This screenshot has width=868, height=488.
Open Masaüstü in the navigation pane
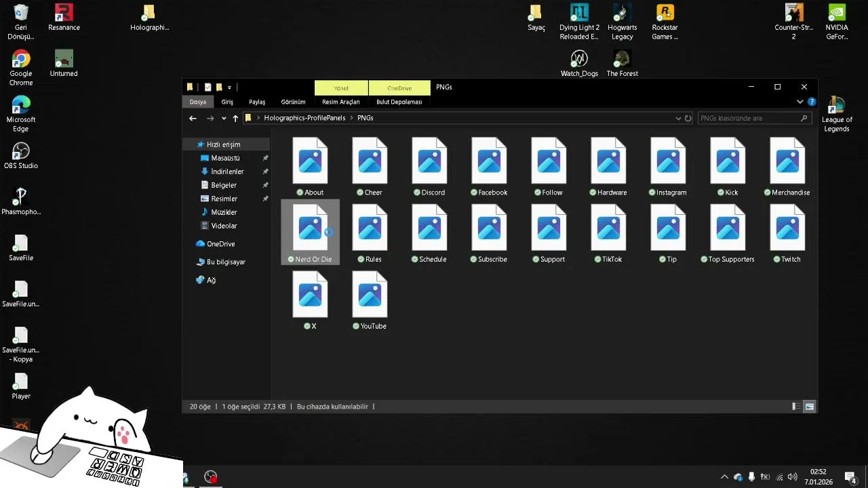pyautogui.click(x=225, y=158)
